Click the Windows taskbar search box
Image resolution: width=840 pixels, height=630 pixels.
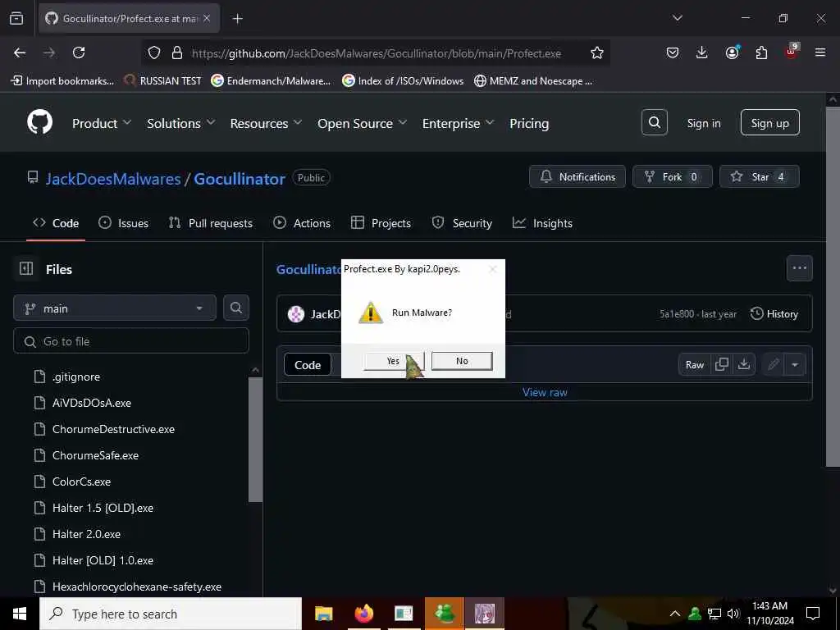point(171,614)
